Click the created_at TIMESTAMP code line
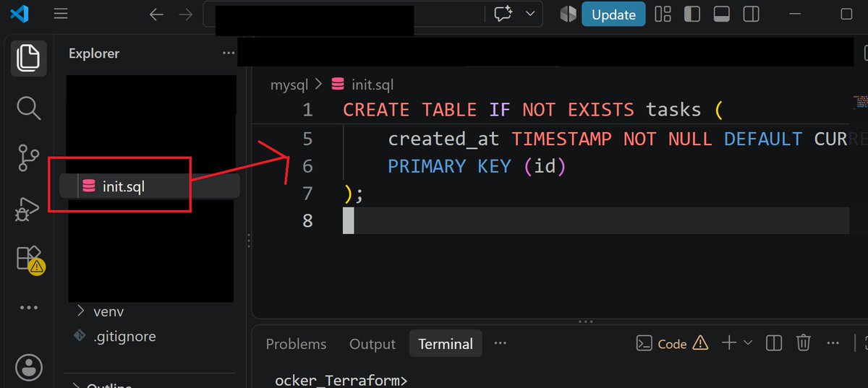The image size is (868, 388). 618,138
